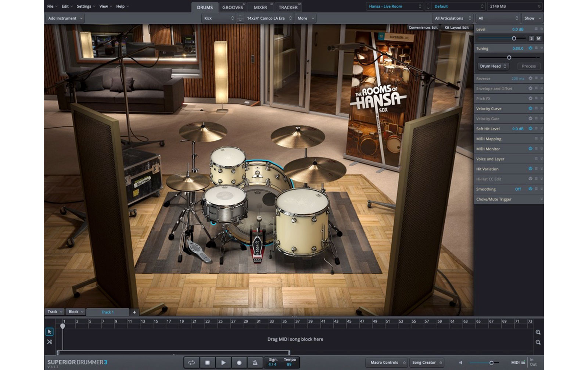Open the Song Creator panel

(x=426, y=362)
